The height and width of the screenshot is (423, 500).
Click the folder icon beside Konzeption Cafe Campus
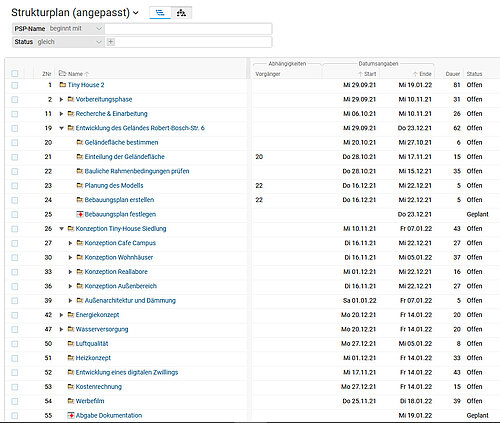80,243
